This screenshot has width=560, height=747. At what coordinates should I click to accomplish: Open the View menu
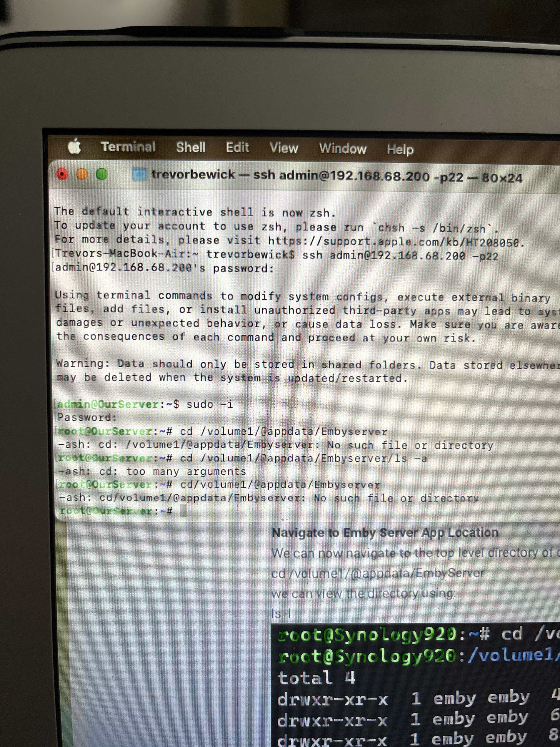[x=284, y=148]
